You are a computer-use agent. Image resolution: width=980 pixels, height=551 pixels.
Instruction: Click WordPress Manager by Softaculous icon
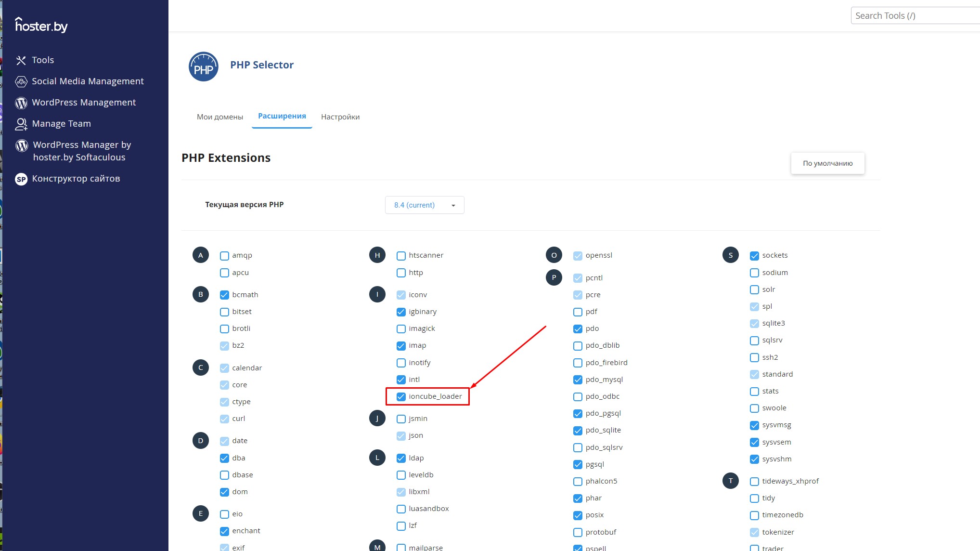[22, 145]
